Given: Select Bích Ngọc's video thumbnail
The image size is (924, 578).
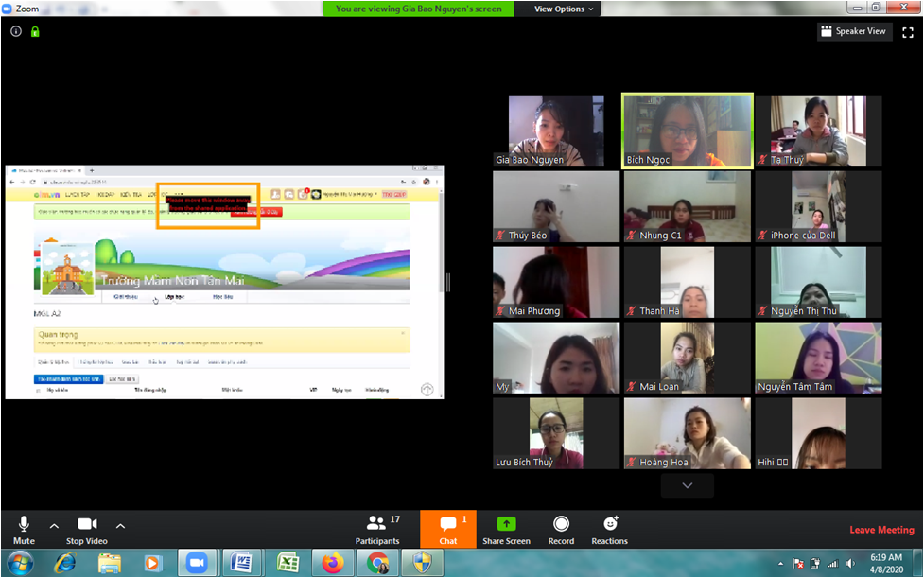Looking at the screenshot, I should tap(688, 131).
